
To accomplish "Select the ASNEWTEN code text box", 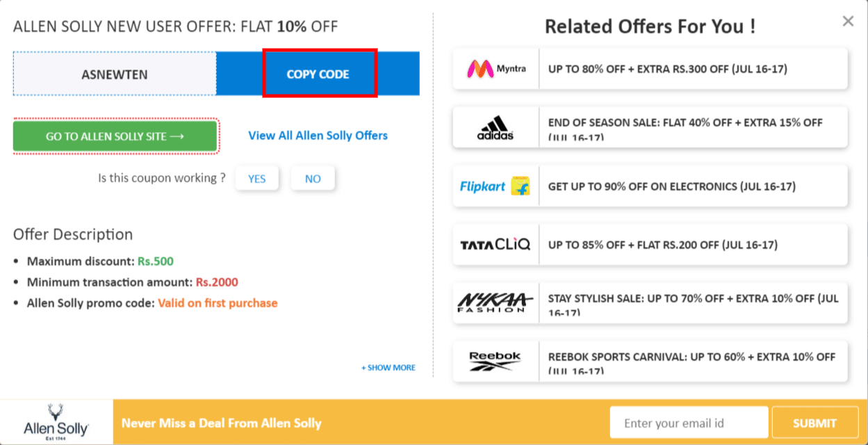I will tap(115, 72).
